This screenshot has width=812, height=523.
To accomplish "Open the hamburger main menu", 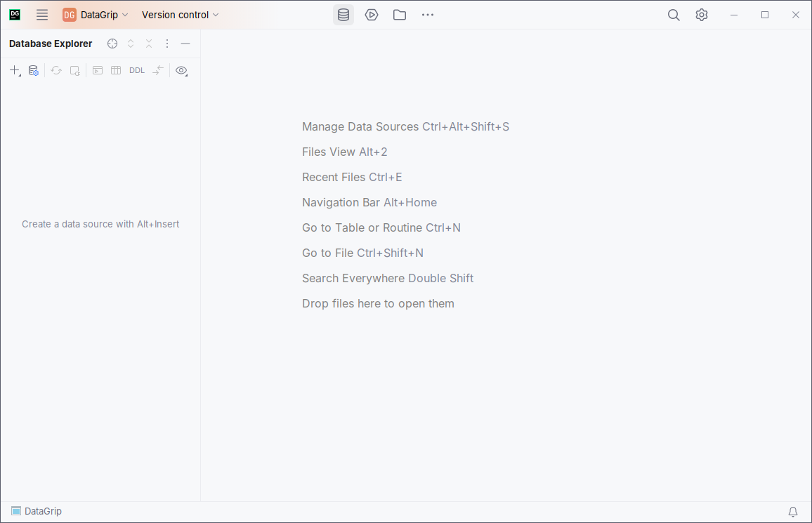I will (41, 14).
